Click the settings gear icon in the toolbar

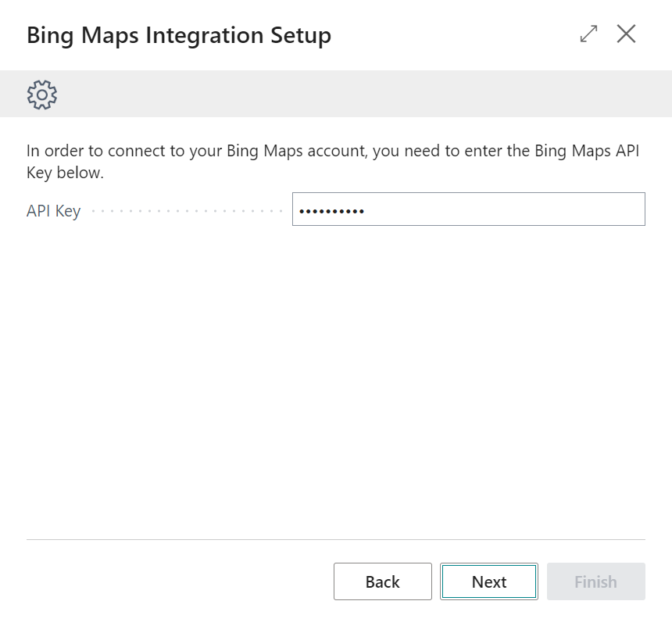click(x=41, y=94)
